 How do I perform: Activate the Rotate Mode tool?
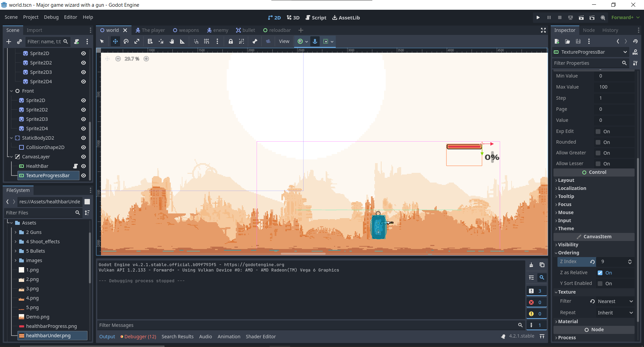pos(126,41)
